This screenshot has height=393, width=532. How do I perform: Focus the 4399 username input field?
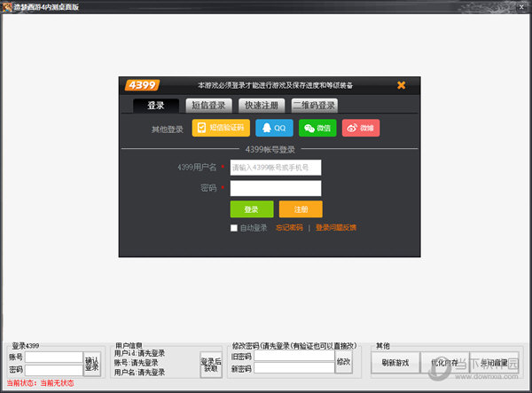click(x=275, y=168)
